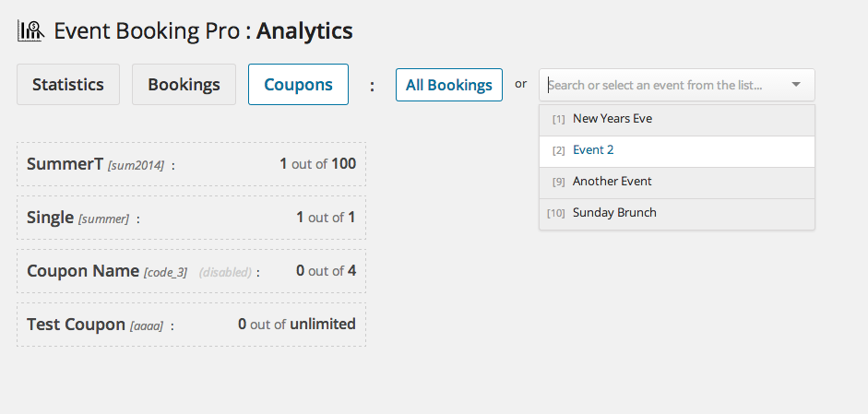Select Event 2 in the dropdown

[x=677, y=150]
